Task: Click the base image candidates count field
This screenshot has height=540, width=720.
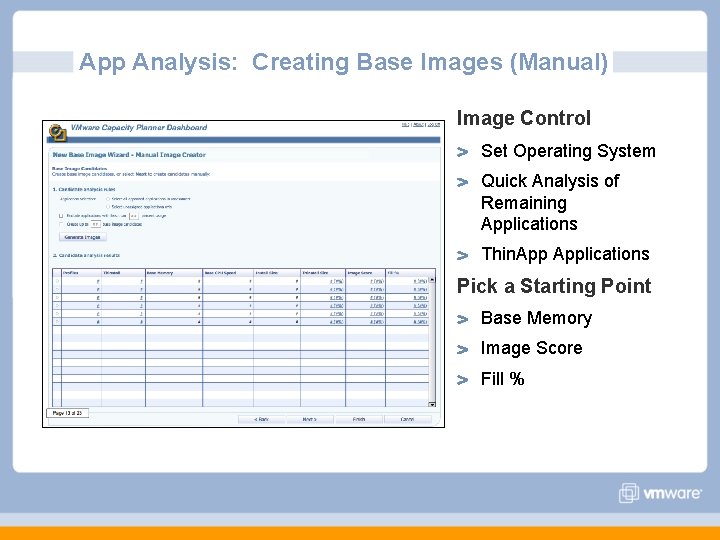Action: pyautogui.click(x=96, y=224)
